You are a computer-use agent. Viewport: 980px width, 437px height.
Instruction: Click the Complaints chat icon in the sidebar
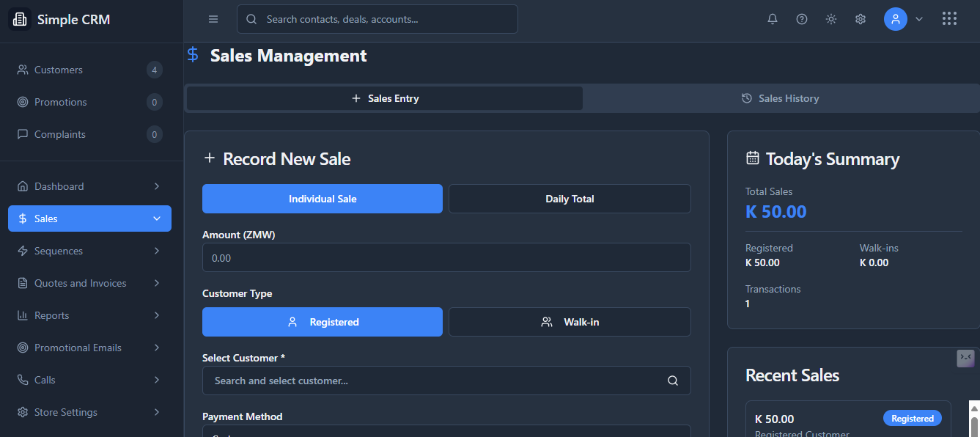click(22, 134)
